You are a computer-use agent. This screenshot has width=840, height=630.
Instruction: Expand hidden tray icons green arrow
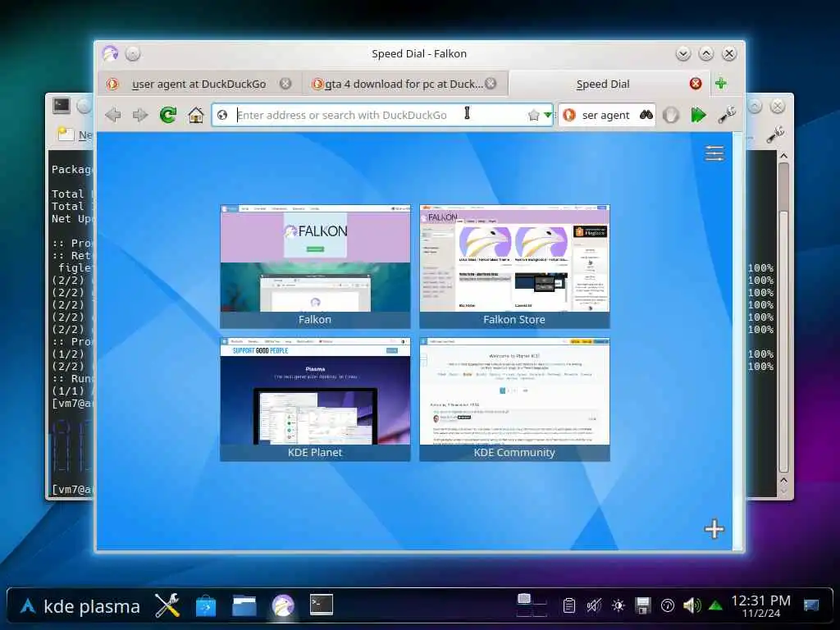click(x=715, y=606)
